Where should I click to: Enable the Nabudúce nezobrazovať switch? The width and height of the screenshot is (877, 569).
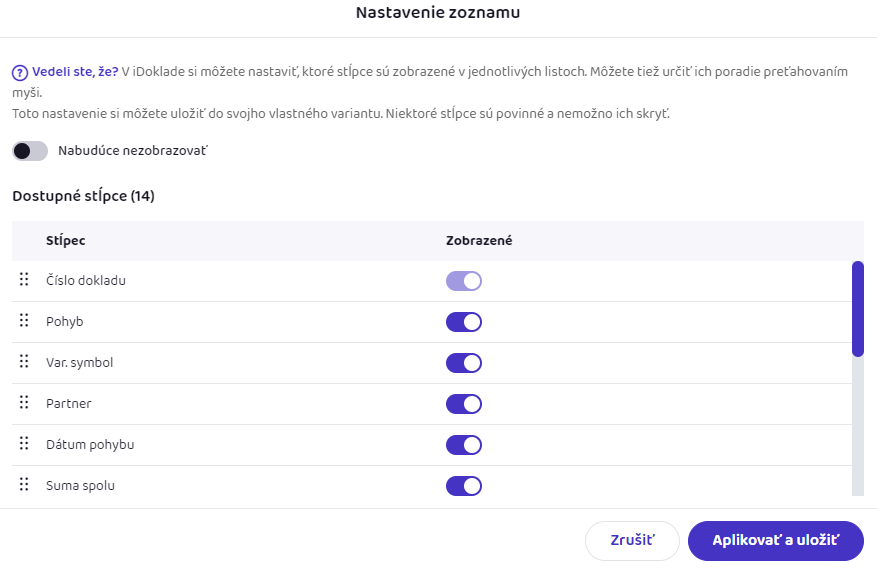coord(30,151)
